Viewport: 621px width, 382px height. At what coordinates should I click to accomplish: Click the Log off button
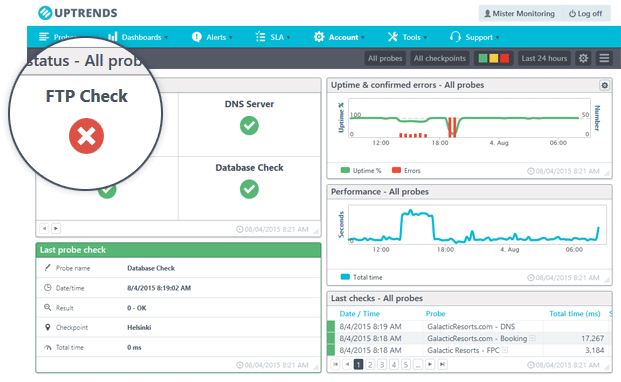pyautogui.click(x=586, y=13)
